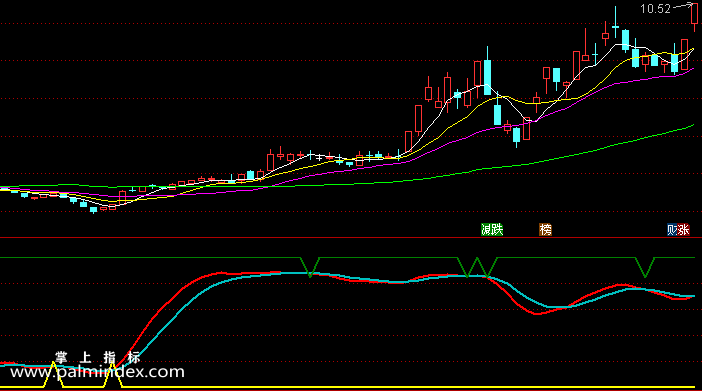Select the tall cyan candlestick below 调跌 peak
Screen dimensions: 702x391
pyautogui.click(x=488, y=72)
